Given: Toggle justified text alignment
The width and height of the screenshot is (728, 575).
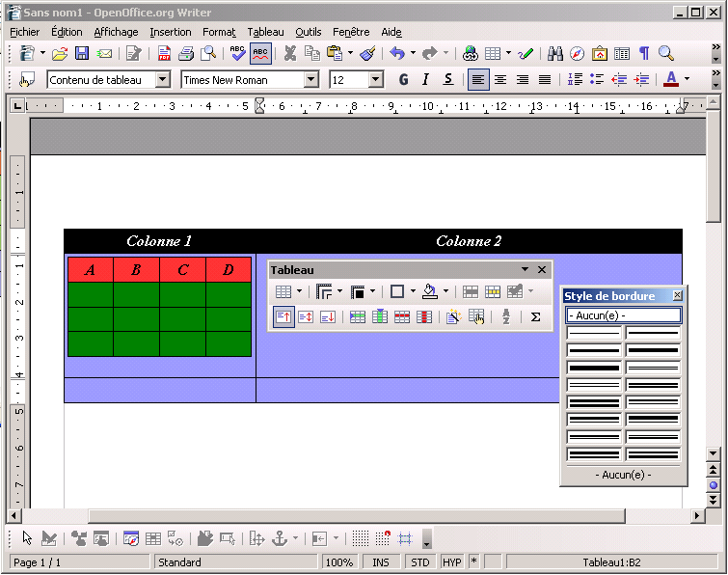Looking at the screenshot, I should [545, 80].
